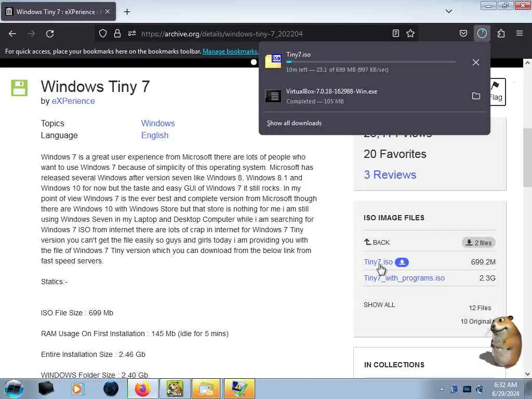
Task: Bookmark this page with star icon
Action: tap(410, 33)
